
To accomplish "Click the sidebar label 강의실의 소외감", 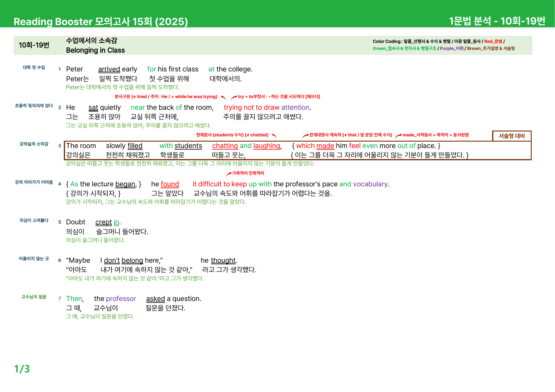I will 34,144.
